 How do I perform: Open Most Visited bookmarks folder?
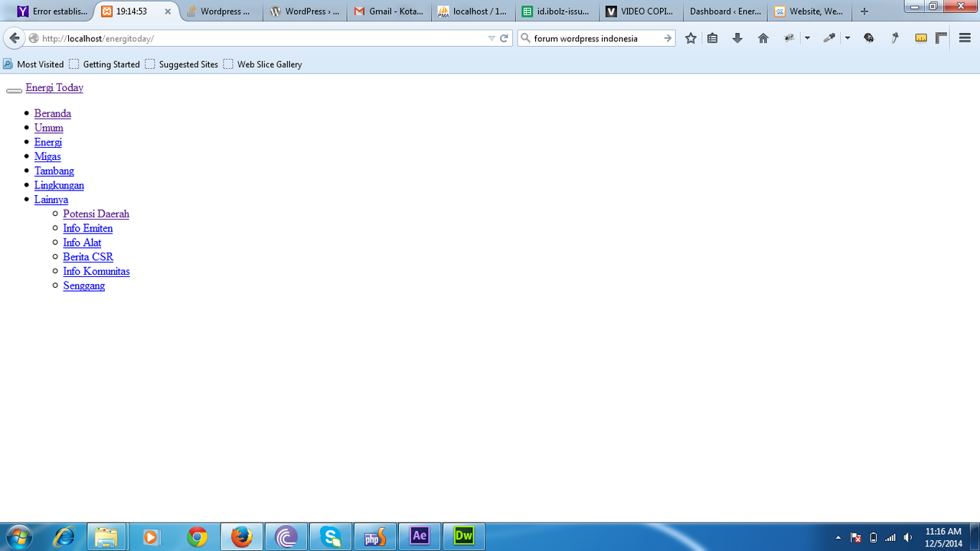click(x=34, y=64)
